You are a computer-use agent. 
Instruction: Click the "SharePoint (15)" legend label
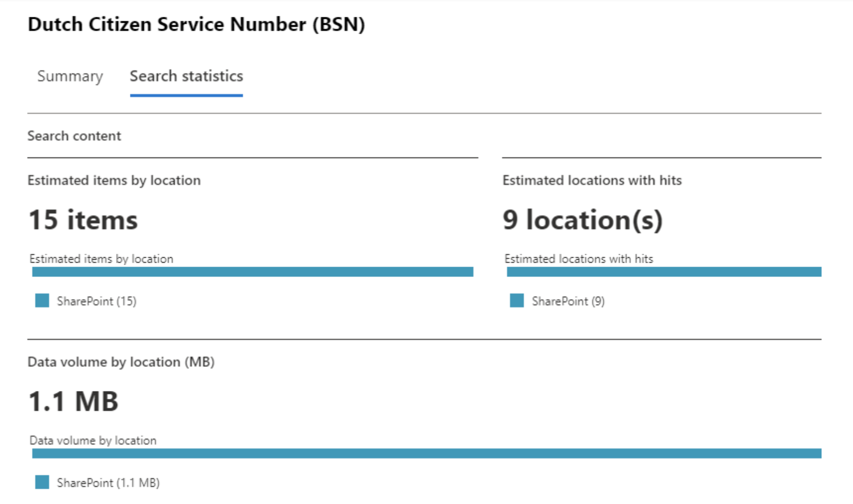[x=97, y=301]
